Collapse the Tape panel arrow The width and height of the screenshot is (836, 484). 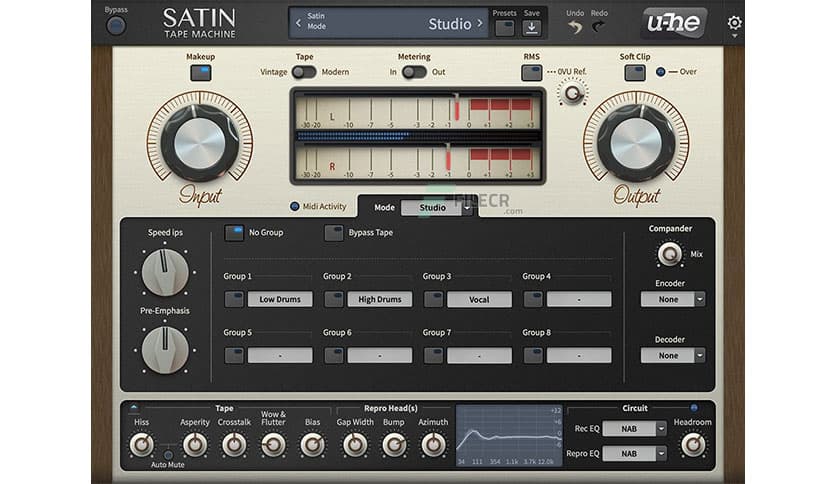pyautogui.click(x=134, y=408)
